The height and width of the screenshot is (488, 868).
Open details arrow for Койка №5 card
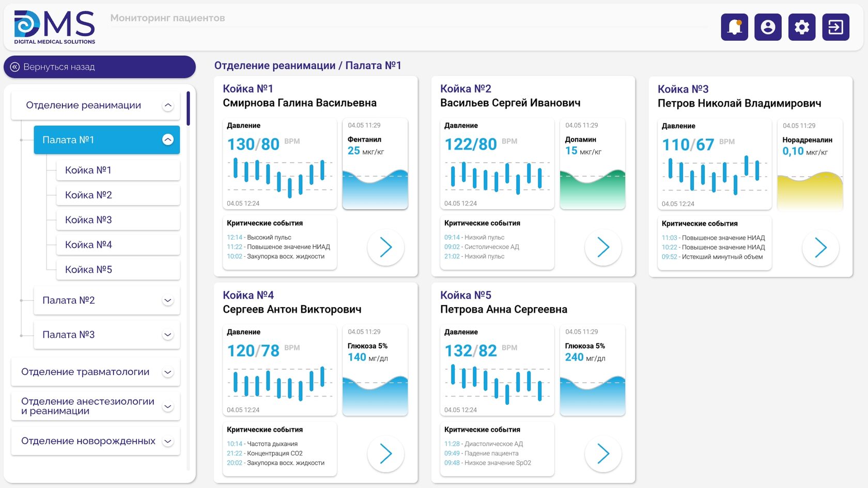click(603, 454)
